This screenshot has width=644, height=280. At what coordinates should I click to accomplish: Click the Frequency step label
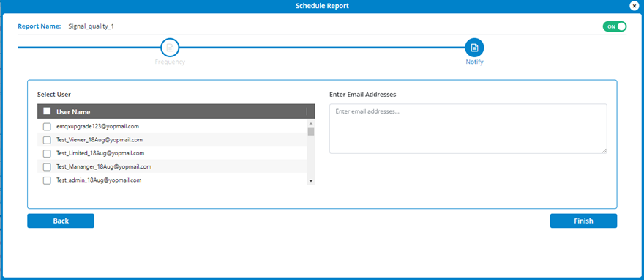(170, 62)
